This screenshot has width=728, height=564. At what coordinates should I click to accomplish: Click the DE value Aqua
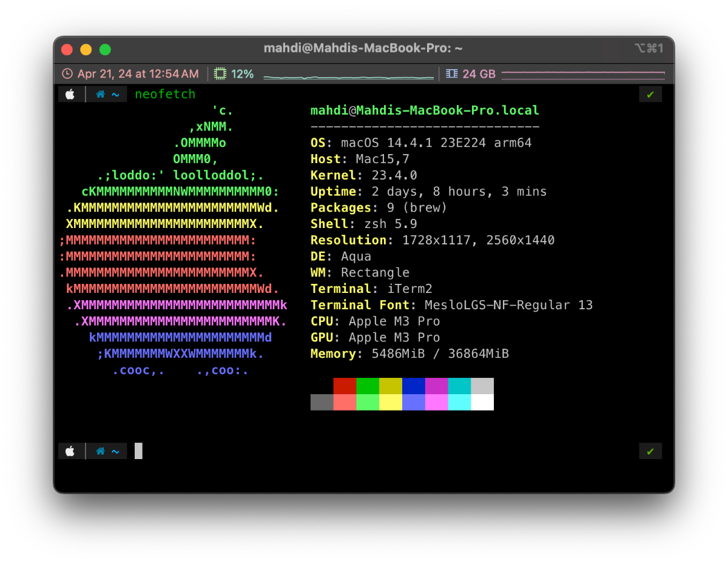point(356,257)
